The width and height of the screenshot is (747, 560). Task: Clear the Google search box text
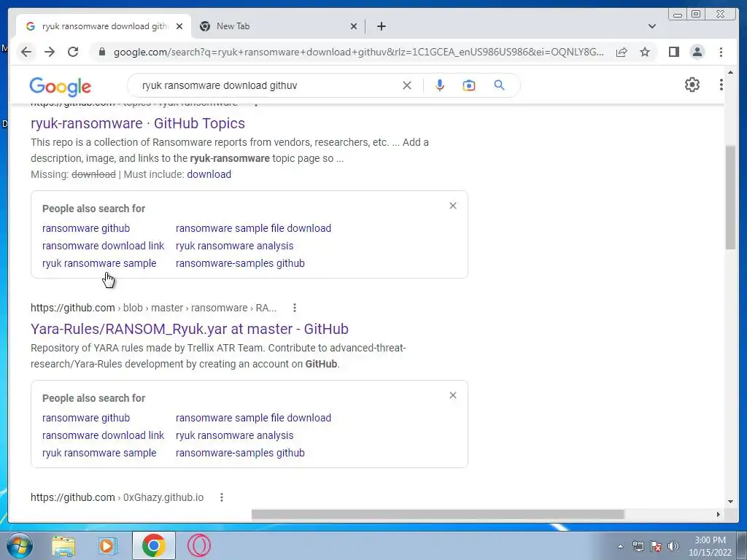click(407, 85)
